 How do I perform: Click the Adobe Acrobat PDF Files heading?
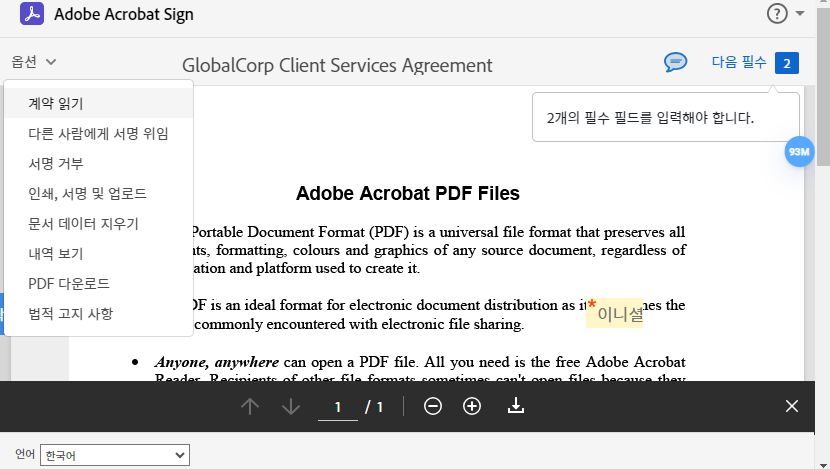(x=407, y=193)
